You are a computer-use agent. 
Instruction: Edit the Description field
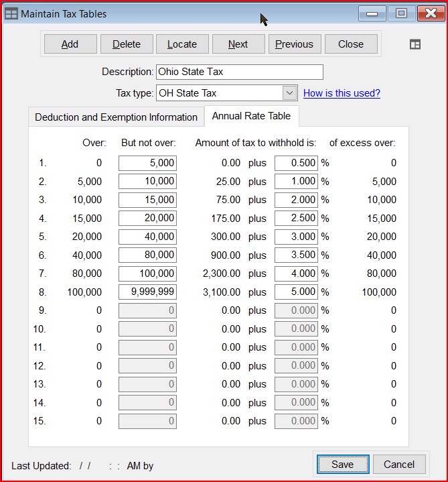pos(240,72)
